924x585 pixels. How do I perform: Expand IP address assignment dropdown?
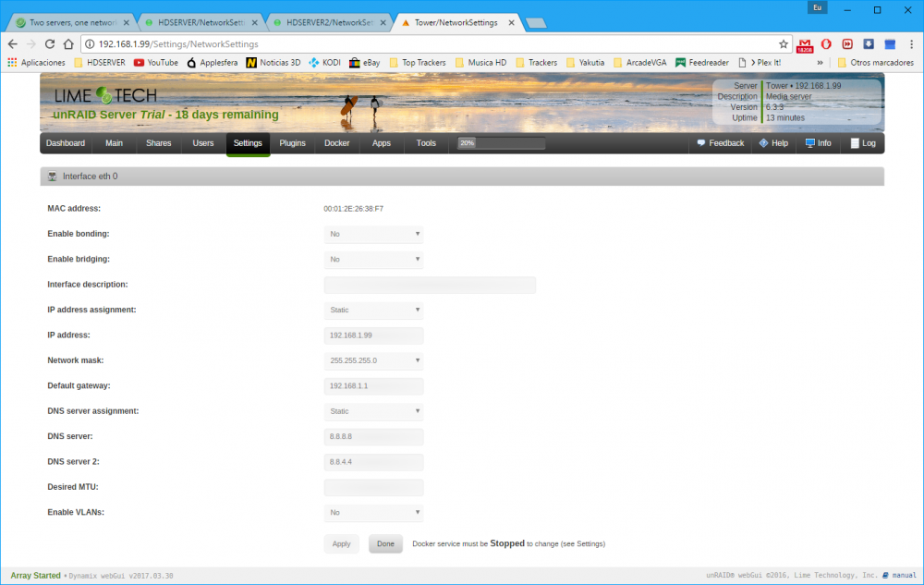point(373,310)
